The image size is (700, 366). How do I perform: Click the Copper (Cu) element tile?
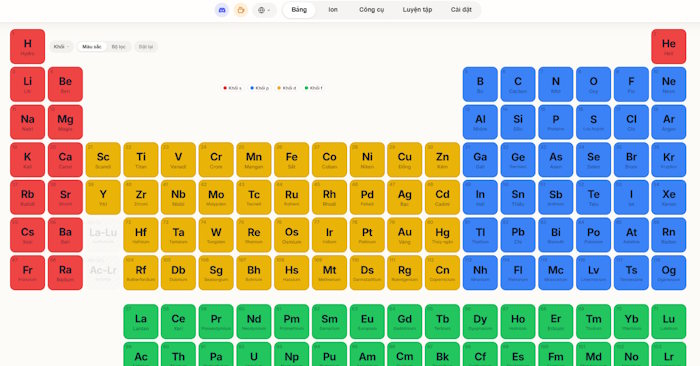[x=405, y=160]
